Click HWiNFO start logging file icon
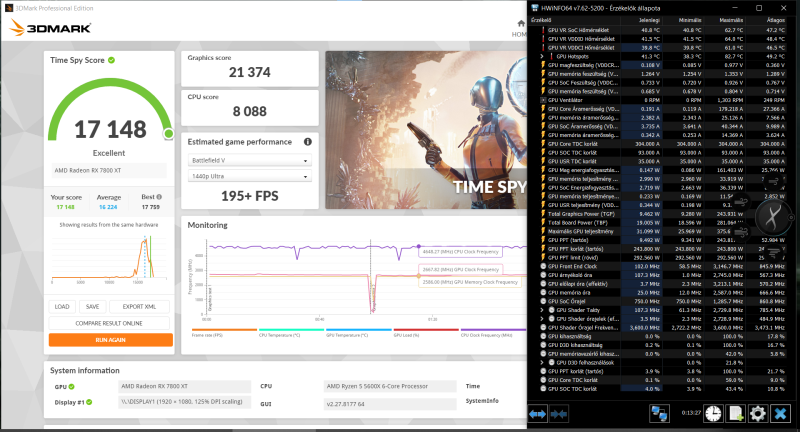 [x=736, y=414]
